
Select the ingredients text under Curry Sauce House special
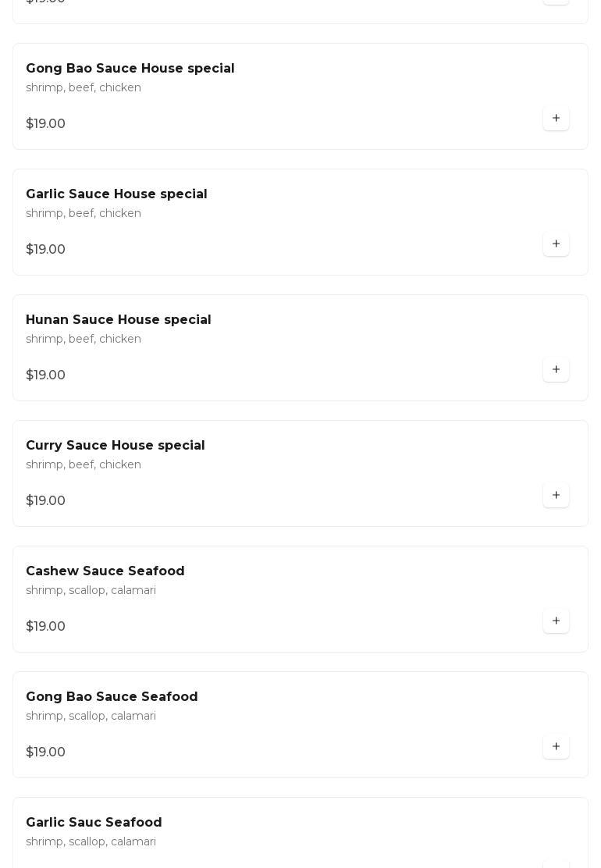84,464
